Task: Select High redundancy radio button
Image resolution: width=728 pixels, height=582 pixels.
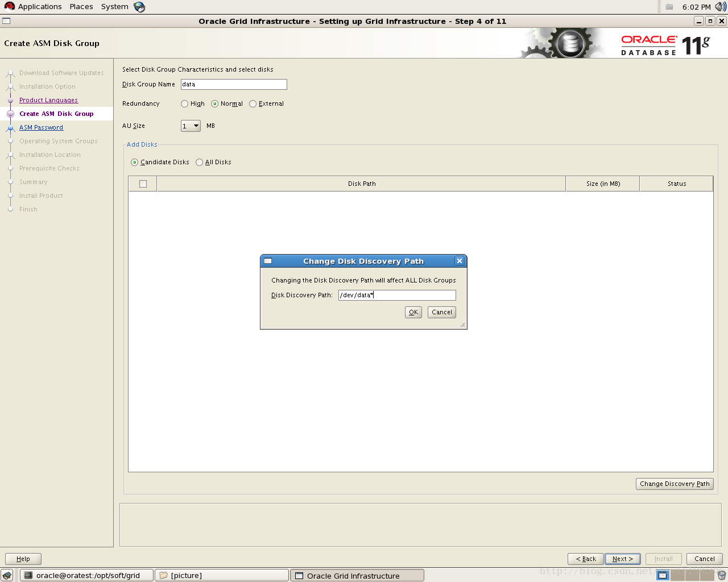Action: [x=184, y=103]
